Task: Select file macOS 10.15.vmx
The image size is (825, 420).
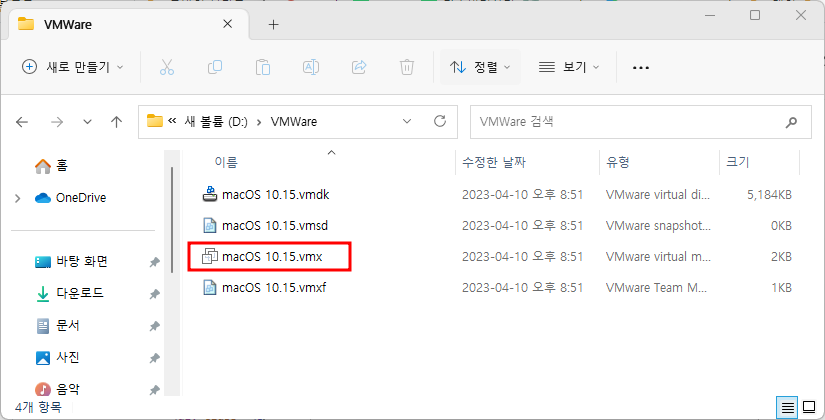Action: click(x=272, y=257)
